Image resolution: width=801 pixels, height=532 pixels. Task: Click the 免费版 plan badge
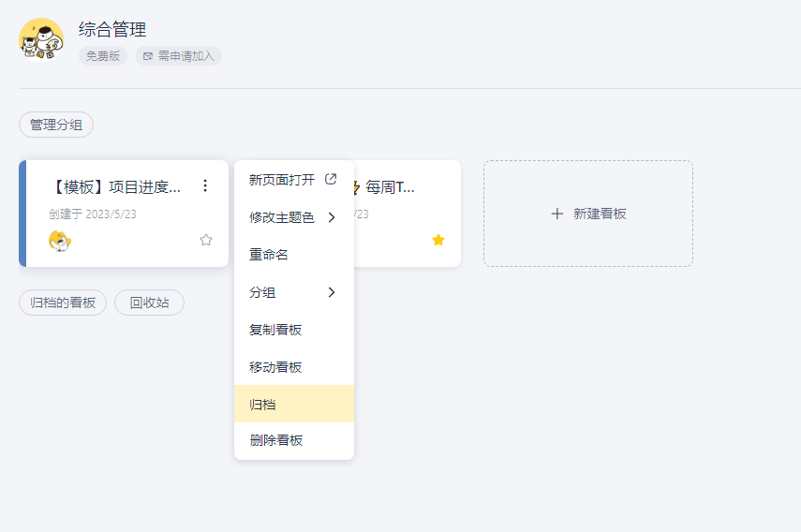pyautogui.click(x=103, y=56)
